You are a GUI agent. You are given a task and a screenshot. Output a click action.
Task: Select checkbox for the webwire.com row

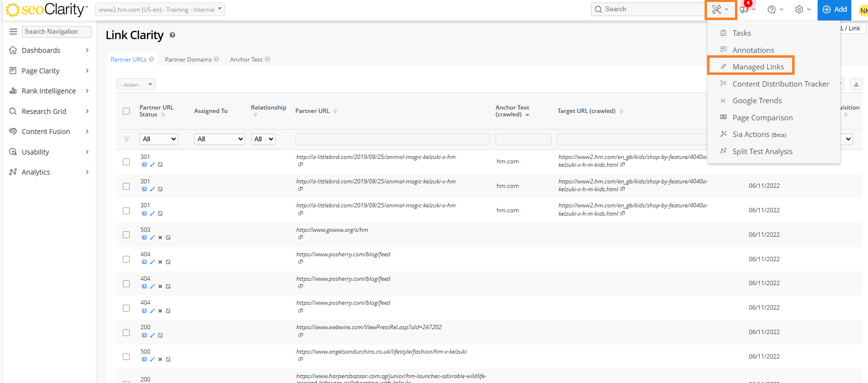coord(126,333)
